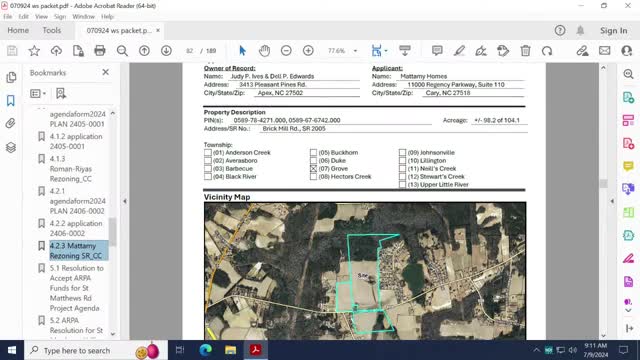Open bookmark 4.1.3 Roman-Riyas Rezoning_CC
Image resolution: width=640 pixels, height=360 pixels.
click(70, 169)
